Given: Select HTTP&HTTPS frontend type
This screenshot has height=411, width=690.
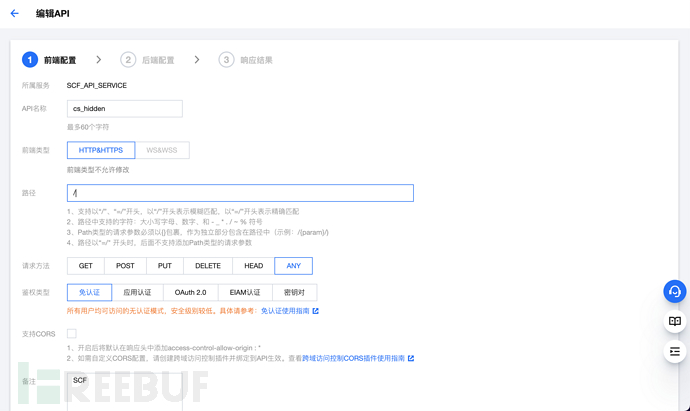Looking at the screenshot, I should [x=101, y=150].
